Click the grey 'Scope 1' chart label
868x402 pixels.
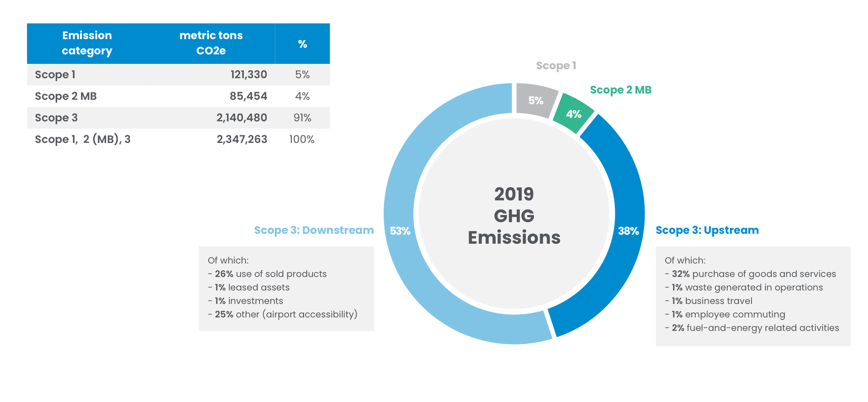coord(556,66)
